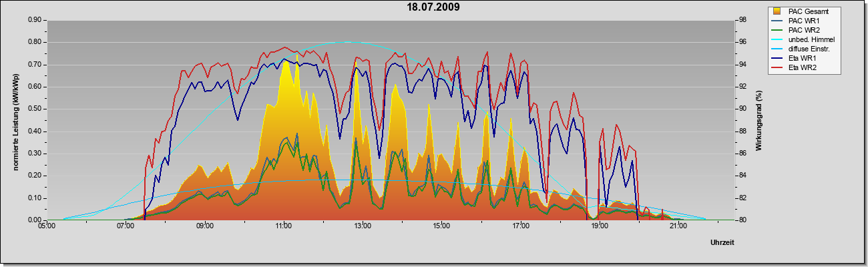
Task: Click the Wirkungsgrad (%) axis title
Action: tap(758, 119)
